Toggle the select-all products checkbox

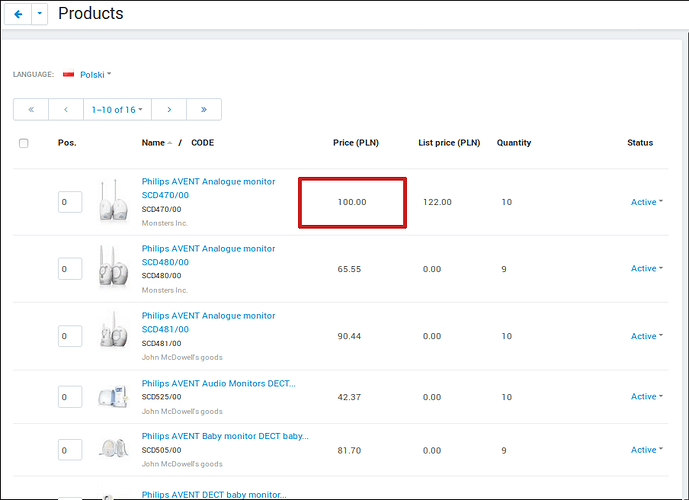(24, 143)
